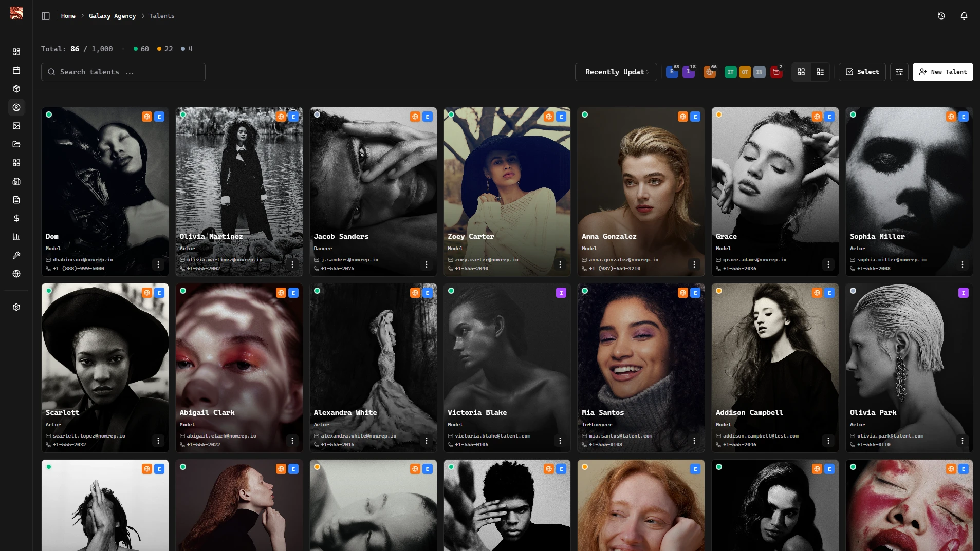Expand the Recently Updated sort dropdown
The width and height of the screenshot is (980, 551).
click(616, 72)
